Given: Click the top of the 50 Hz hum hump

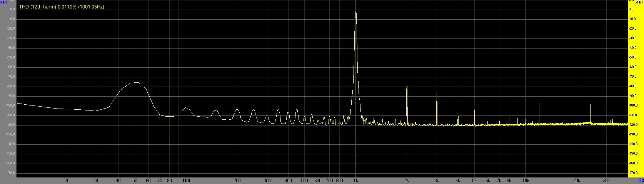Looking at the screenshot, I should tap(135, 82).
